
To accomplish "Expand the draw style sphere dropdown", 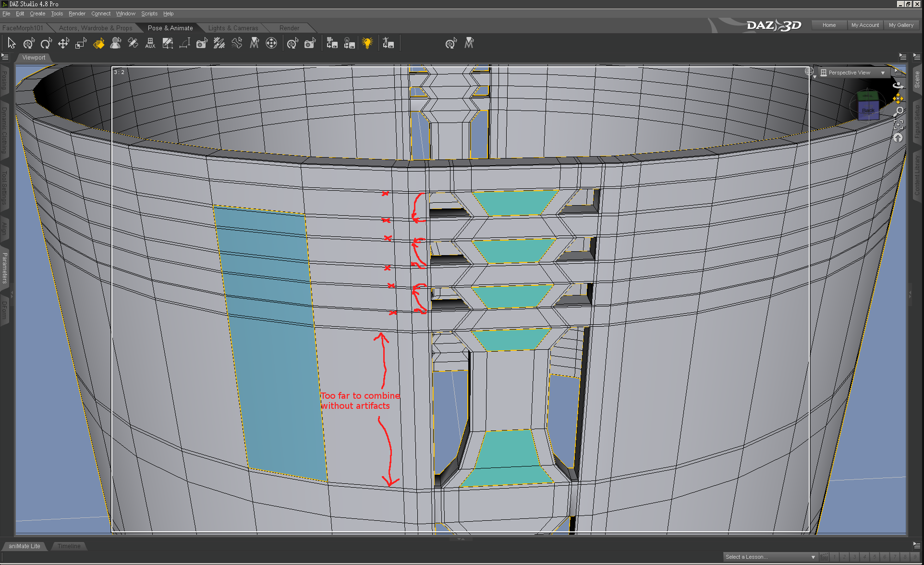I will coord(811,73).
